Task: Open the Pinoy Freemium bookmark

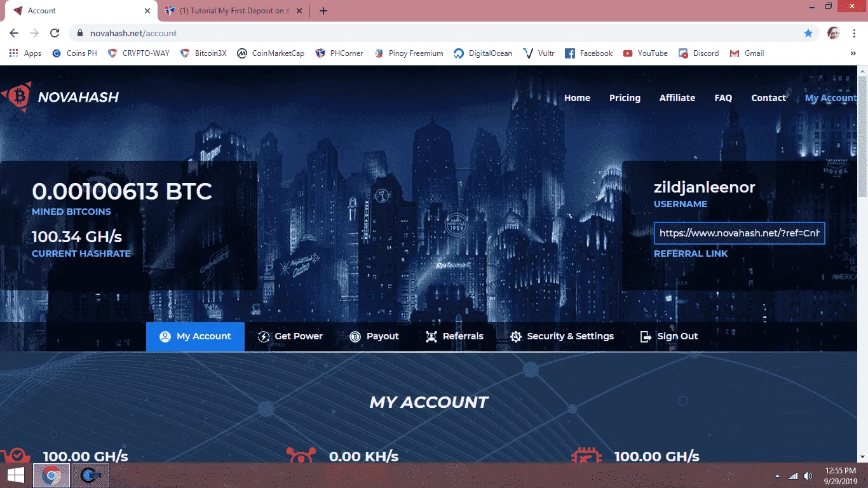Action: click(409, 53)
